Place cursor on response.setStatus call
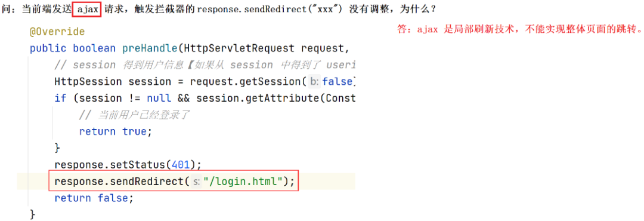Image resolution: width=644 pixels, height=221 pixels. (128, 165)
